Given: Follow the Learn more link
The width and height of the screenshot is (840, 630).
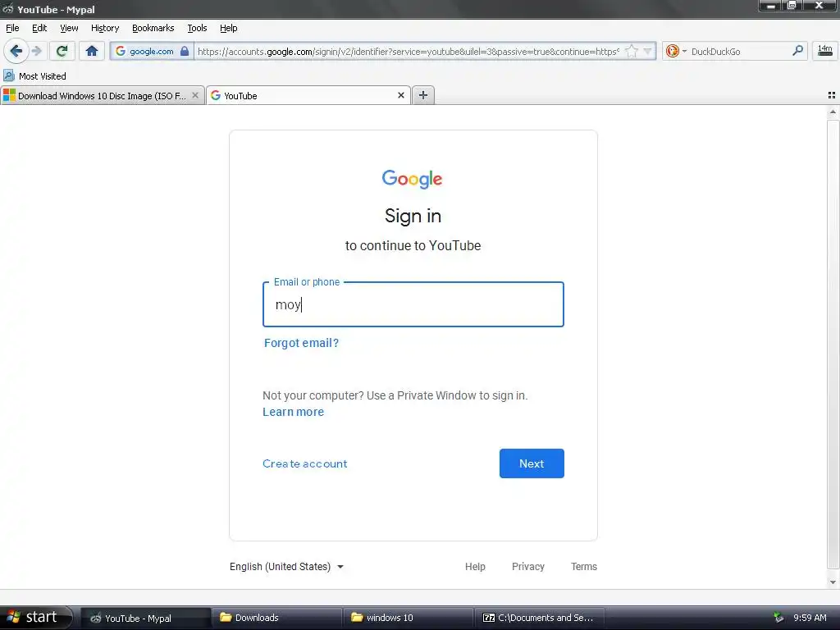Looking at the screenshot, I should [x=293, y=412].
